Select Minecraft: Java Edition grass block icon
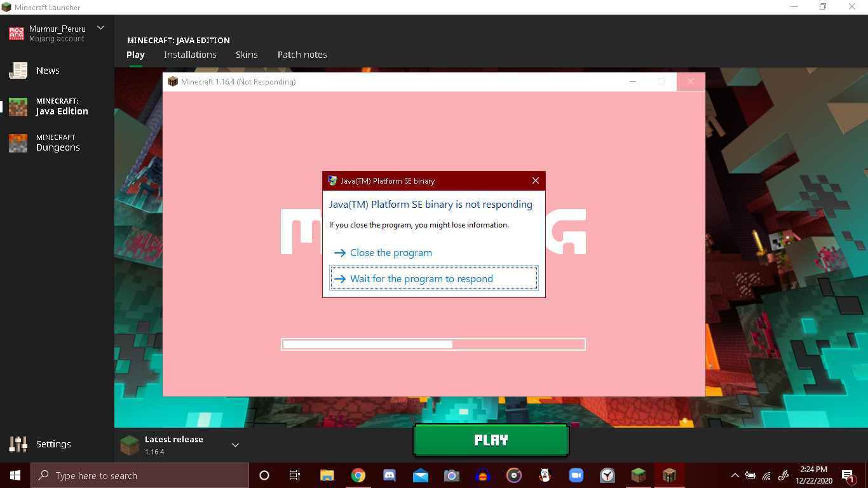The height and width of the screenshot is (488, 868). pos(18,107)
